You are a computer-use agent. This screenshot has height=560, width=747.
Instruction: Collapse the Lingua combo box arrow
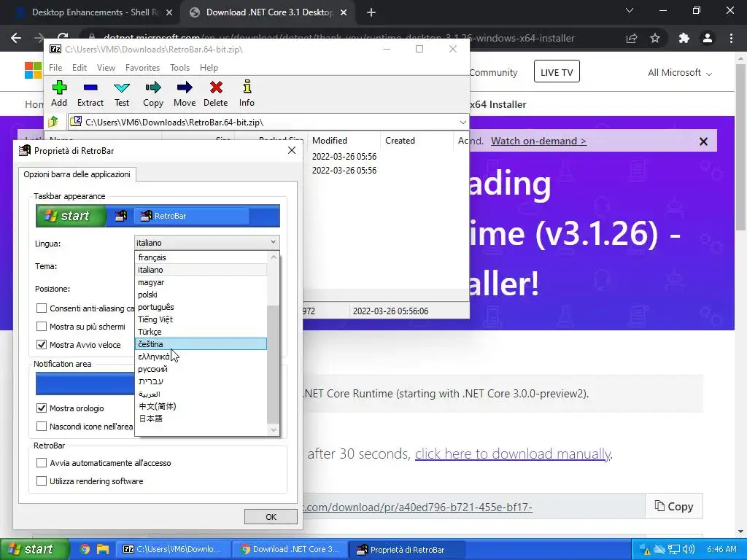pyautogui.click(x=273, y=242)
